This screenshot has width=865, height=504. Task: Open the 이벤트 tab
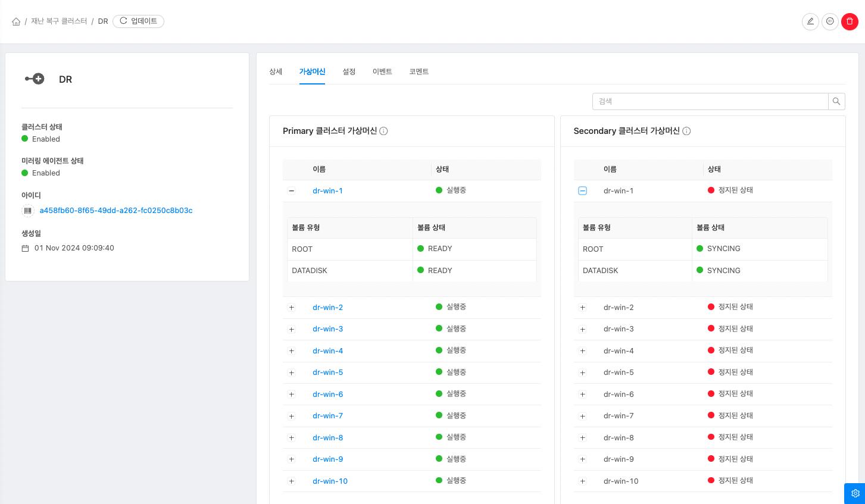[382, 72]
